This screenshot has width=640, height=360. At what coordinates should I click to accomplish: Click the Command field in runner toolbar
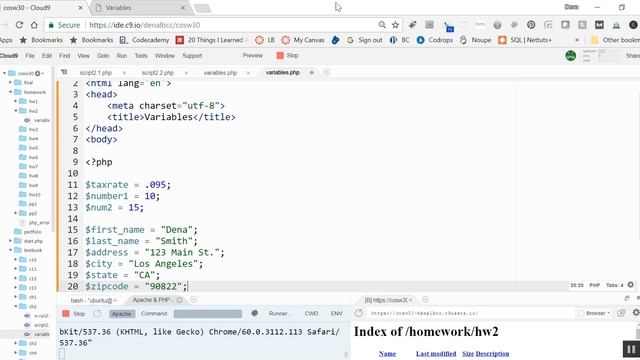(207, 313)
